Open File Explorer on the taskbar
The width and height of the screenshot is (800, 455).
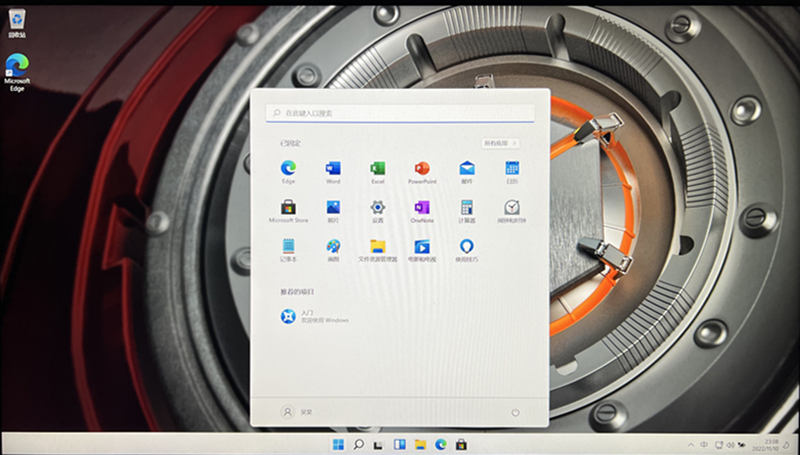pyautogui.click(x=420, y=444)
